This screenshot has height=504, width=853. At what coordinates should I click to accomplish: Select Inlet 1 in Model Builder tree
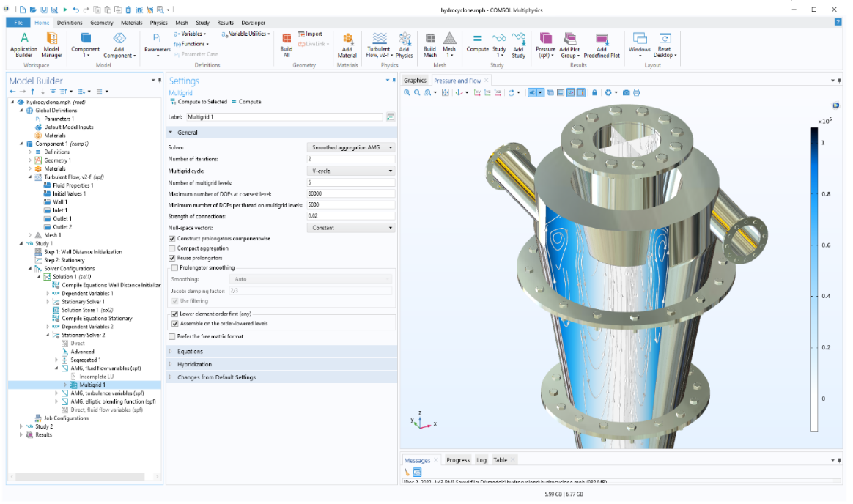[x=60, y=210]
